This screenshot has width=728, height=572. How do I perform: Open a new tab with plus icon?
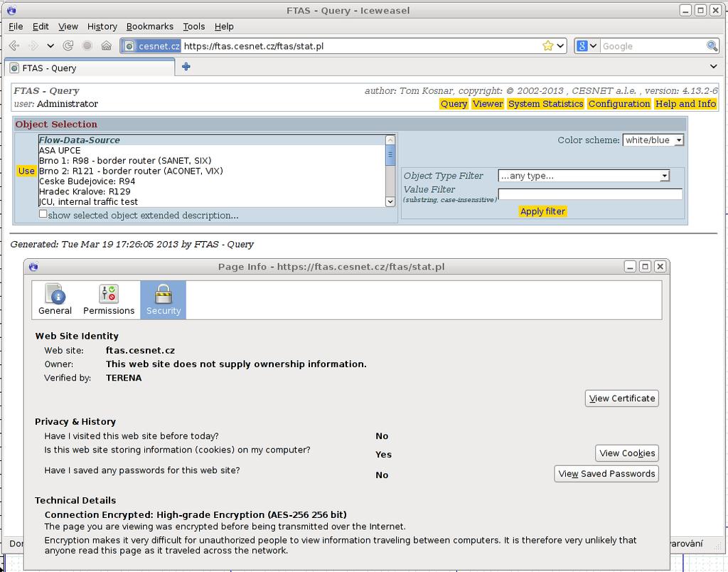point(186,66)
